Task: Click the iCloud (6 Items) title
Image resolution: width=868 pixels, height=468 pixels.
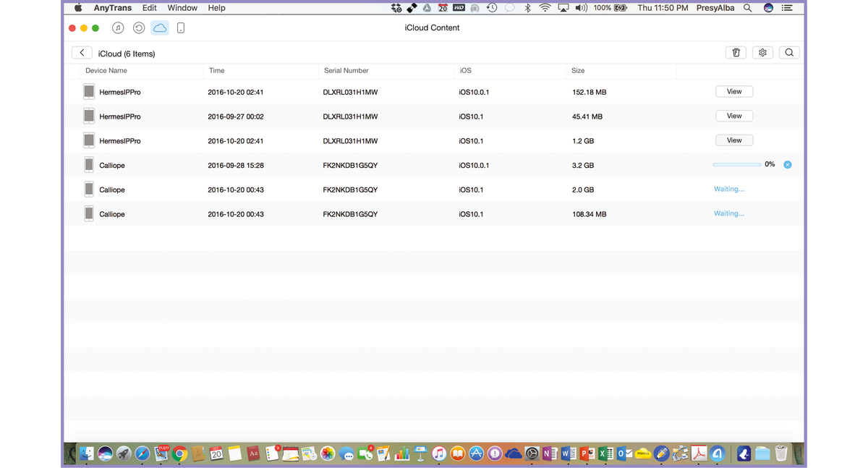Action: (x=127, y=54)
